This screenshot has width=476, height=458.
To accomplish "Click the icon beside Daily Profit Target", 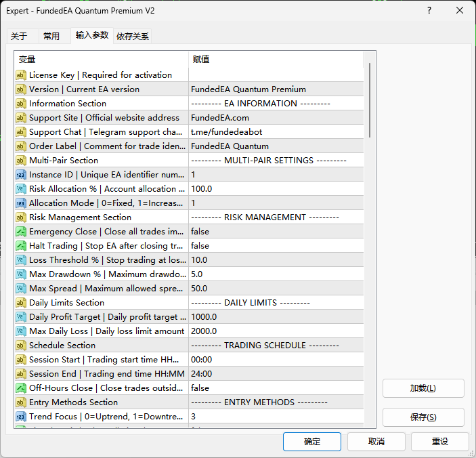I will pos(21,317).
